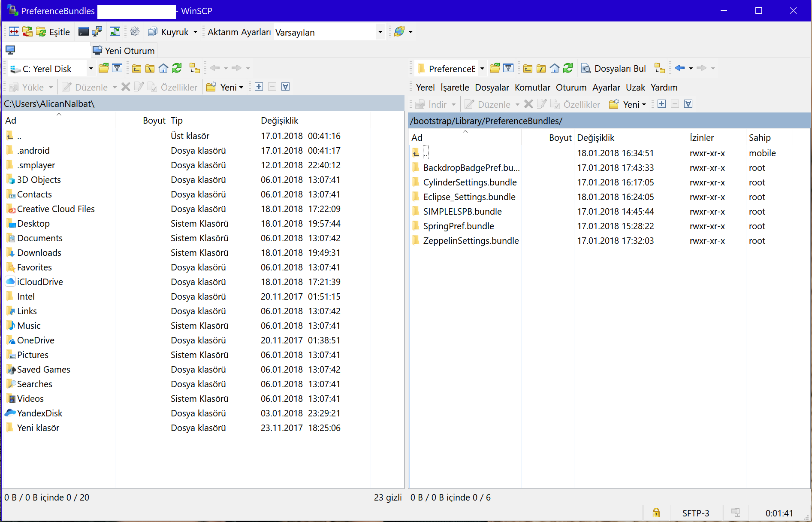Go to local parent directory icon
Image resolution: width=812 pixels, height=522 pixels.
(x=137, y=68)
